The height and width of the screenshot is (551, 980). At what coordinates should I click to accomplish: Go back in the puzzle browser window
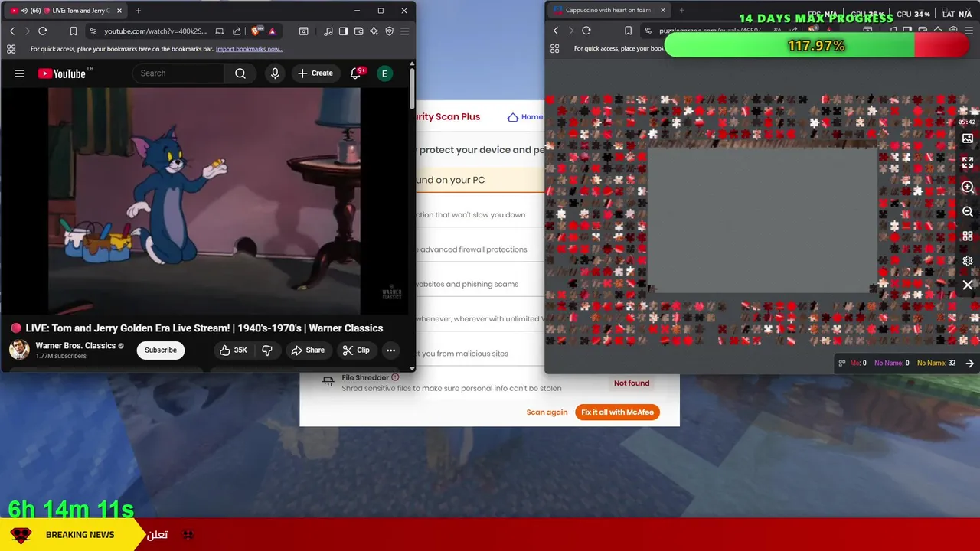[556, 31]
